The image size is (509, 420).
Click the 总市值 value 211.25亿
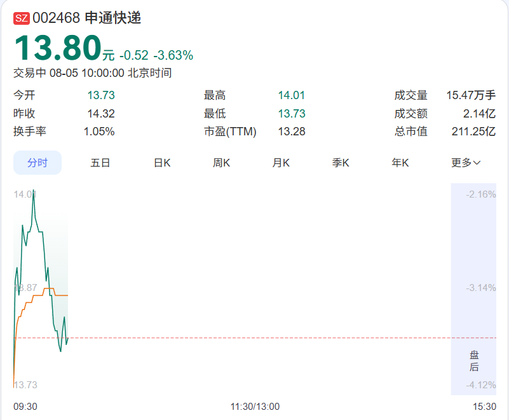point(473,132)
